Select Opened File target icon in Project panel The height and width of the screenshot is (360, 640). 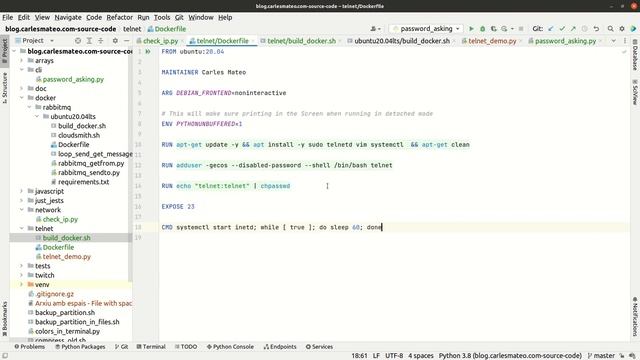(78, 40)
